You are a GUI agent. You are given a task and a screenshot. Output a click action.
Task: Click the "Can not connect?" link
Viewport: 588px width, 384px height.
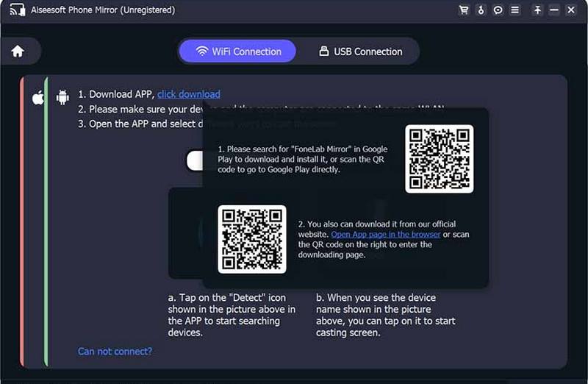click(x=115, y=352)
